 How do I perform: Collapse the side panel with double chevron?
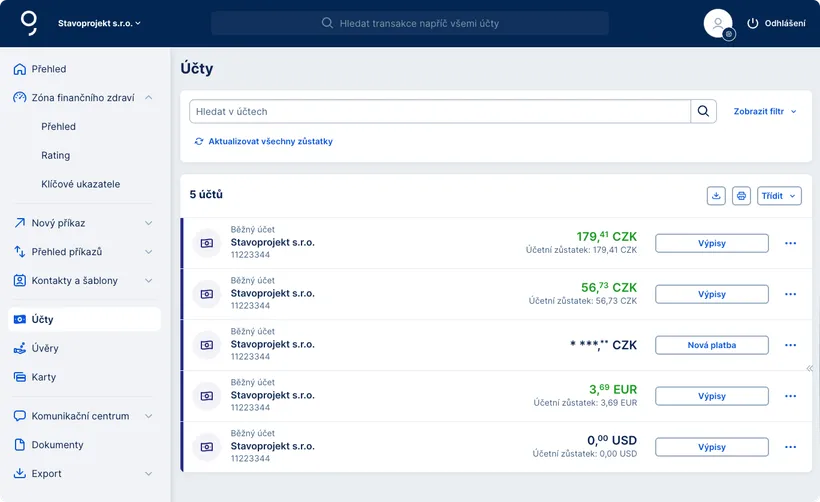tap(810, 368)
